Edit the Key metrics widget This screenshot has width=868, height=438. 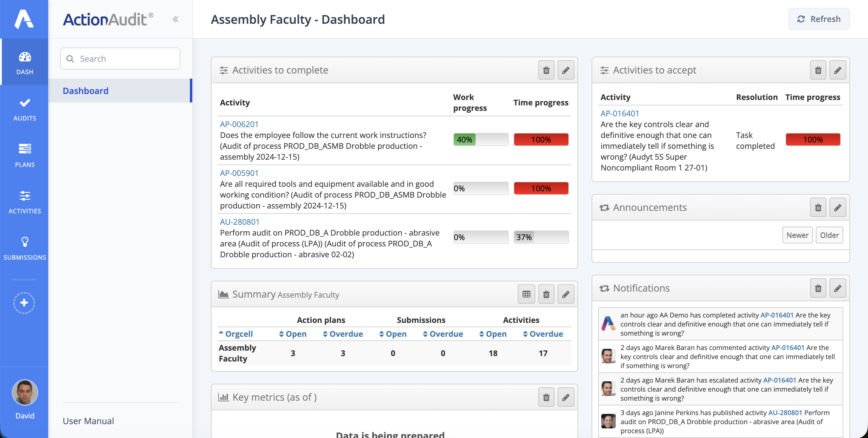565,397
